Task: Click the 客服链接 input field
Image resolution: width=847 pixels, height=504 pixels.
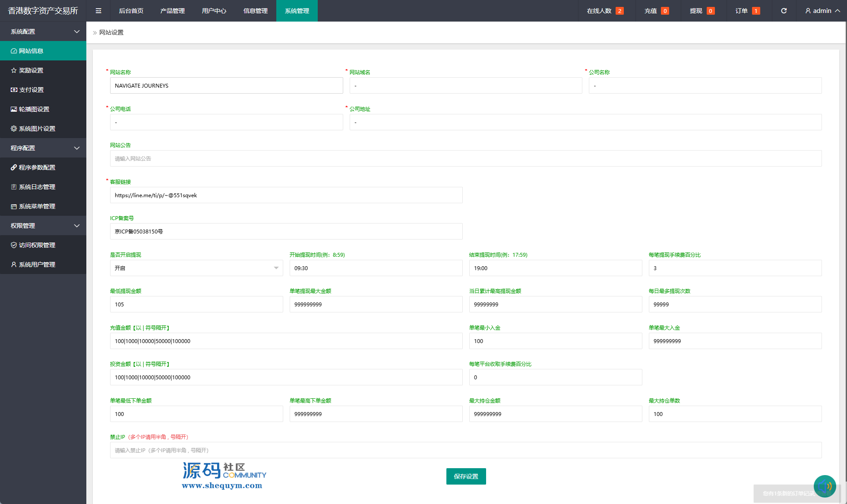Action: point(286,195)
